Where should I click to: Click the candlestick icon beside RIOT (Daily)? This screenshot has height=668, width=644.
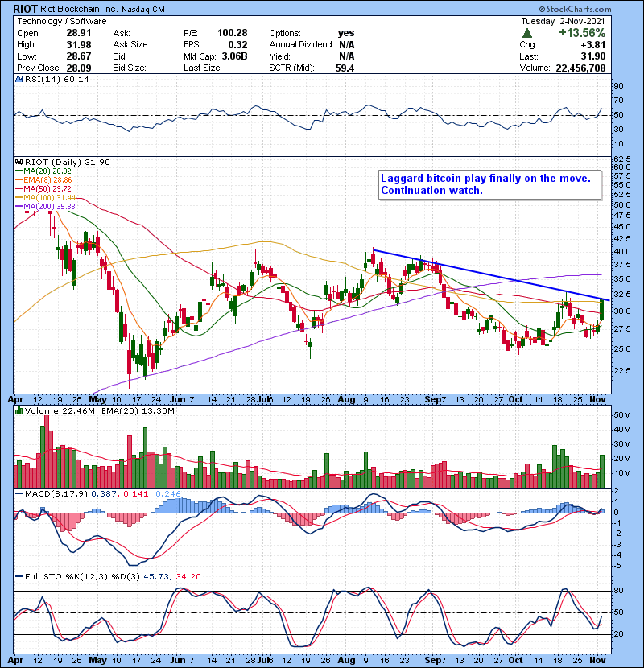(x=19, y=162)
